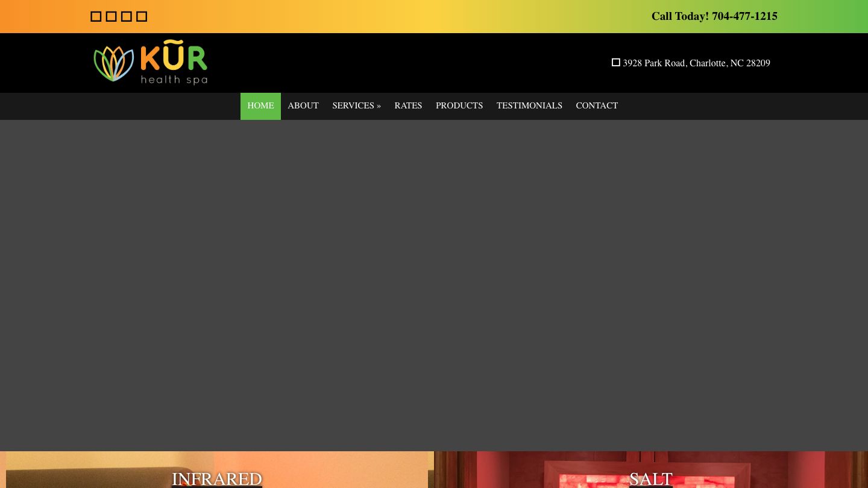Expand the Services submenu arrow
868x488 pixels.
(x=379, y=106)
